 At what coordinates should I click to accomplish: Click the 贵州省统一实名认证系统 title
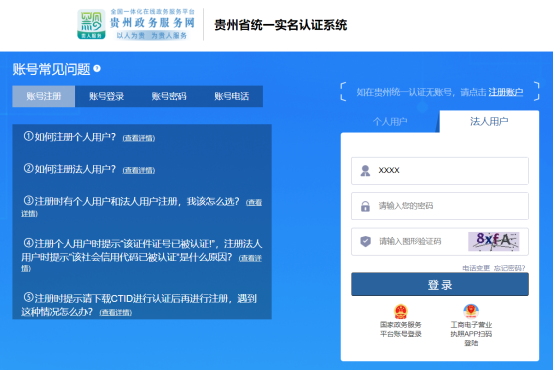point(281,25)
